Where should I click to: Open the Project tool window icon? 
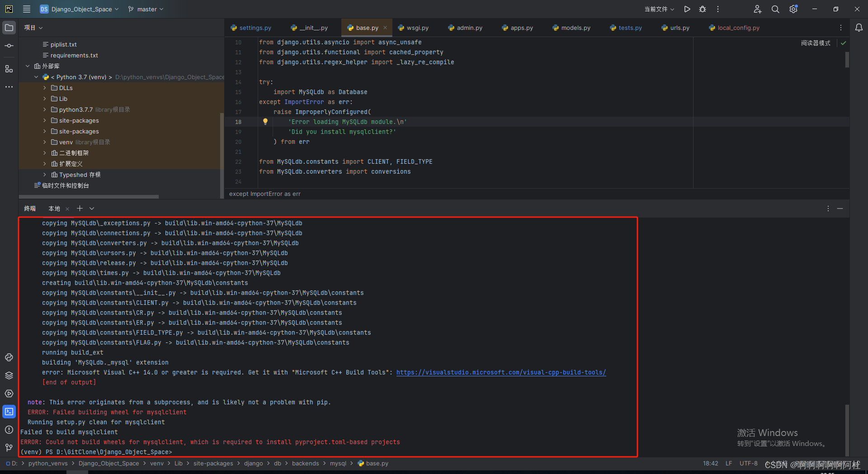(x=9, y=28)
